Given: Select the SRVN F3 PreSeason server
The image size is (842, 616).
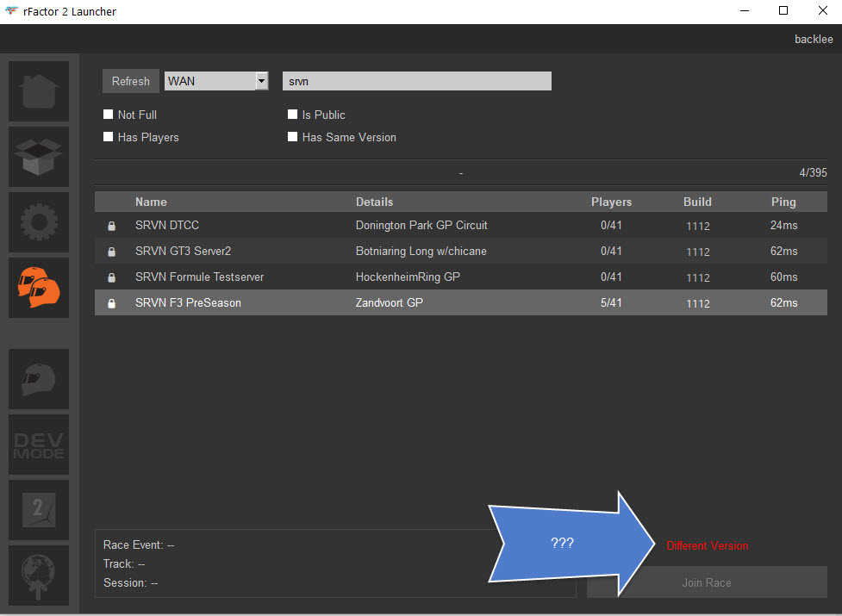Looking at the screenshot, I should pos(461,302).
